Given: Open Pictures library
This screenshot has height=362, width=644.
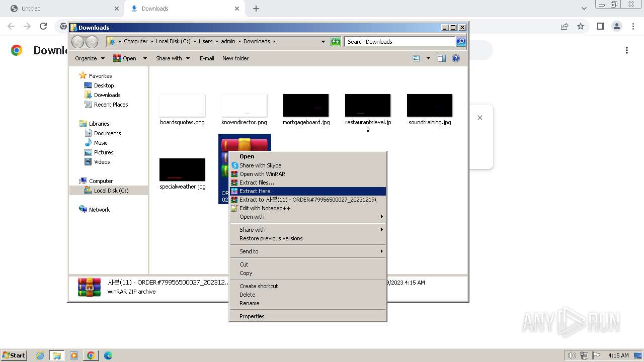Looking at the screenshot, I should point(104,152).
